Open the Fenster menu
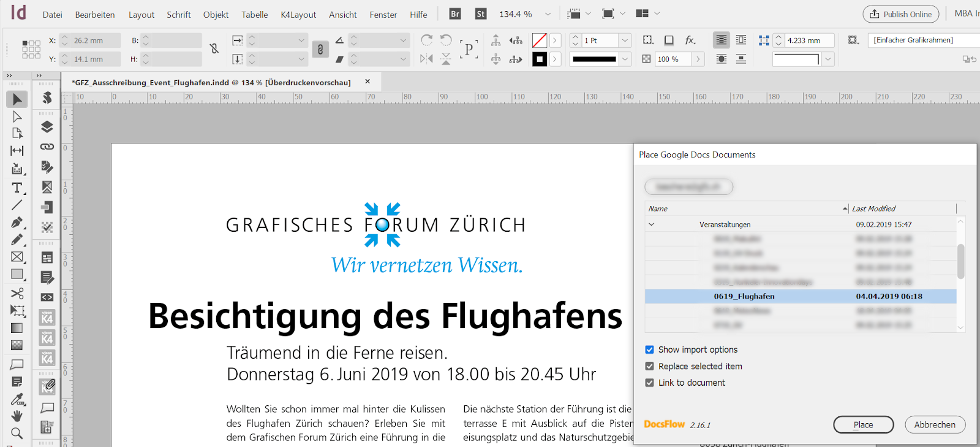980x447 pixels. (x=383, y=15)
